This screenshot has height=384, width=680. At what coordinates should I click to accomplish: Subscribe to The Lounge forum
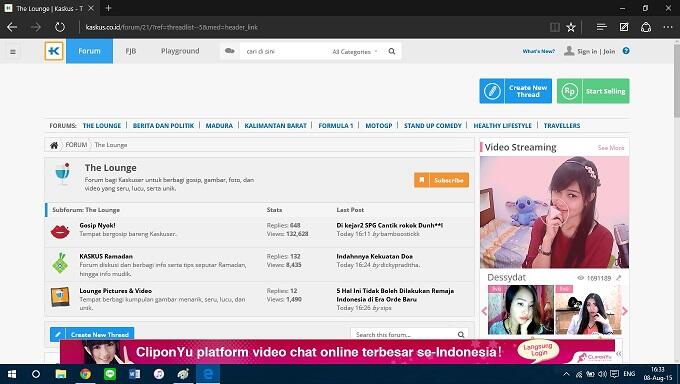(x=441, y=180)
